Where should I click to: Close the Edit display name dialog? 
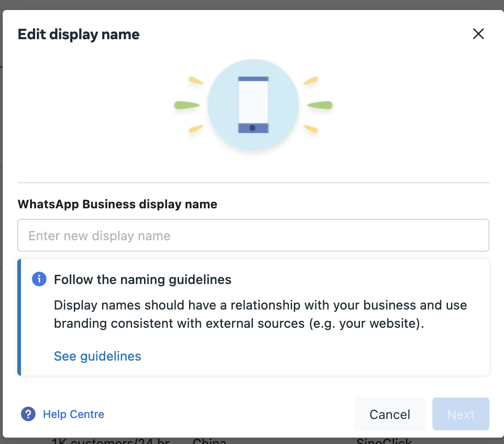click(478, 34)
